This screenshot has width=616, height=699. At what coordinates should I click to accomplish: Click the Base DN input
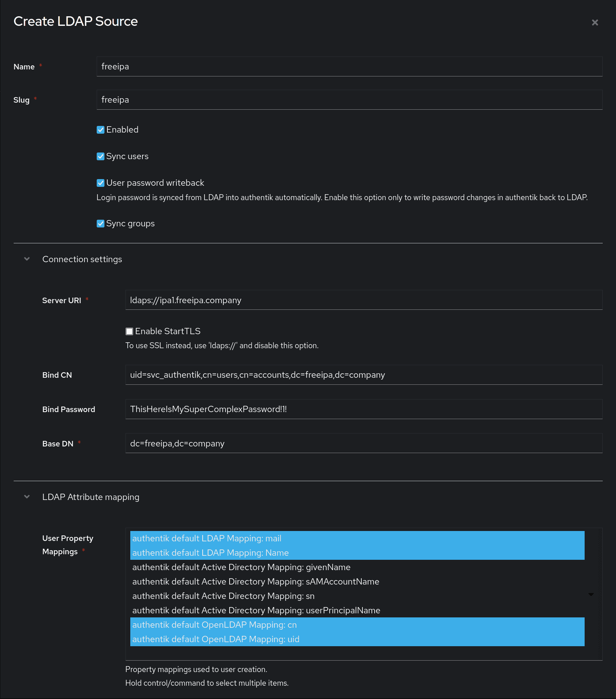[364, 443]
